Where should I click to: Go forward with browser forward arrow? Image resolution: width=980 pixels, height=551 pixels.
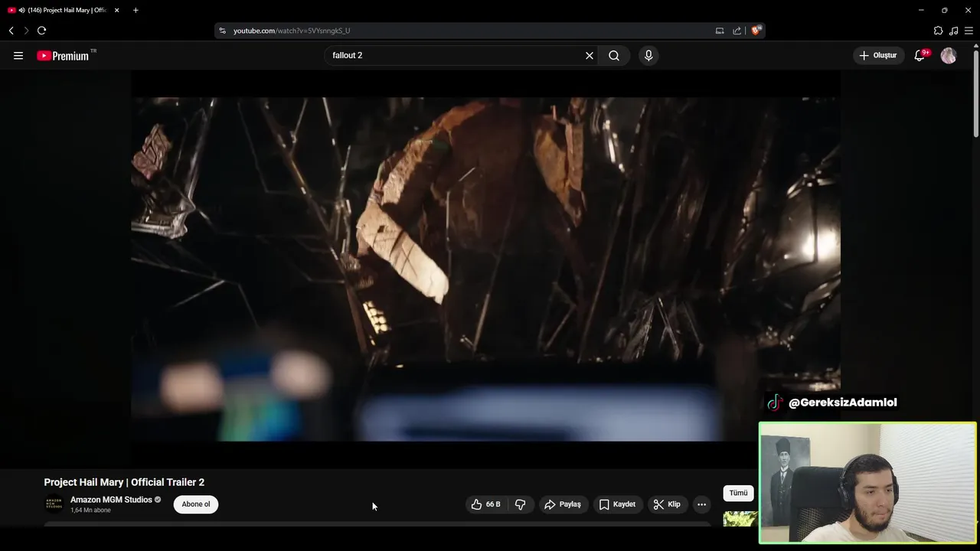point(26,31)
